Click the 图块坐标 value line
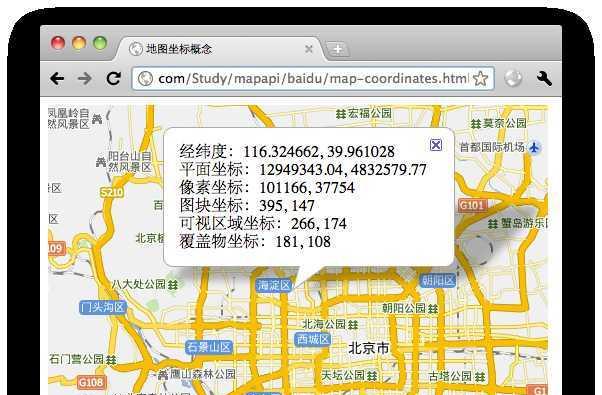The width and height of the screenshot is (602, 395). 247,205
